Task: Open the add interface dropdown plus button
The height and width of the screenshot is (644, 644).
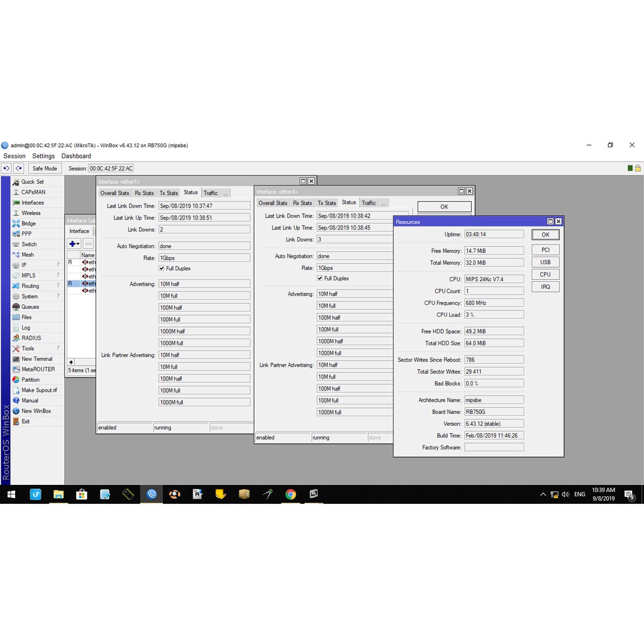Action: coord(74,244)
